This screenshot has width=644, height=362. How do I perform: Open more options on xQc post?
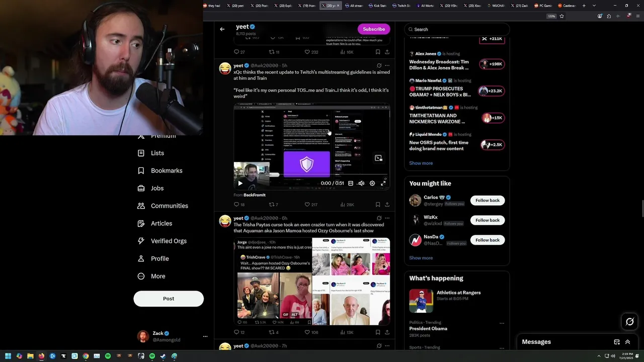pos(387,65)
